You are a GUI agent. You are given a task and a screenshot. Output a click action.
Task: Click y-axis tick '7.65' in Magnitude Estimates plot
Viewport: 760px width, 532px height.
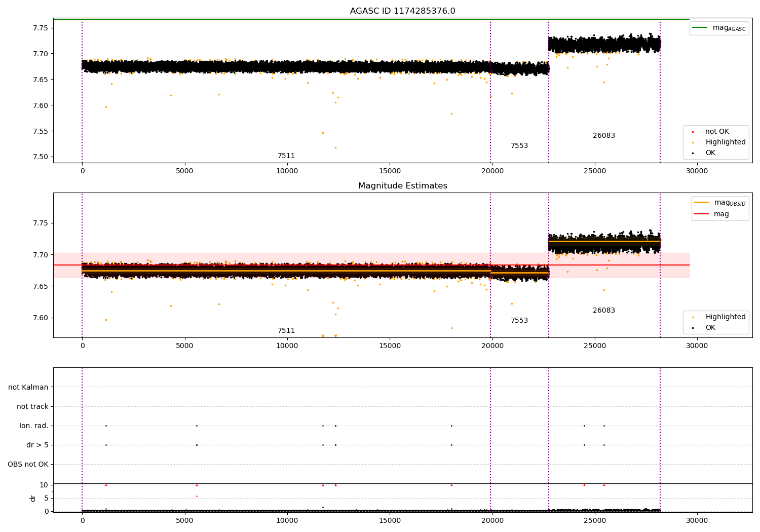click(x=40, y=287)
